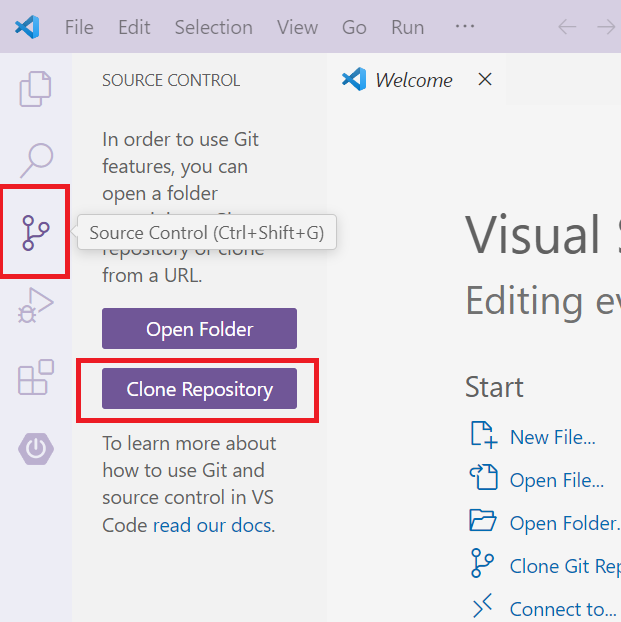Click the Open Folder button
Image resolution: width=621 pixels, height=622 pixels.
(x=199, y=329)
